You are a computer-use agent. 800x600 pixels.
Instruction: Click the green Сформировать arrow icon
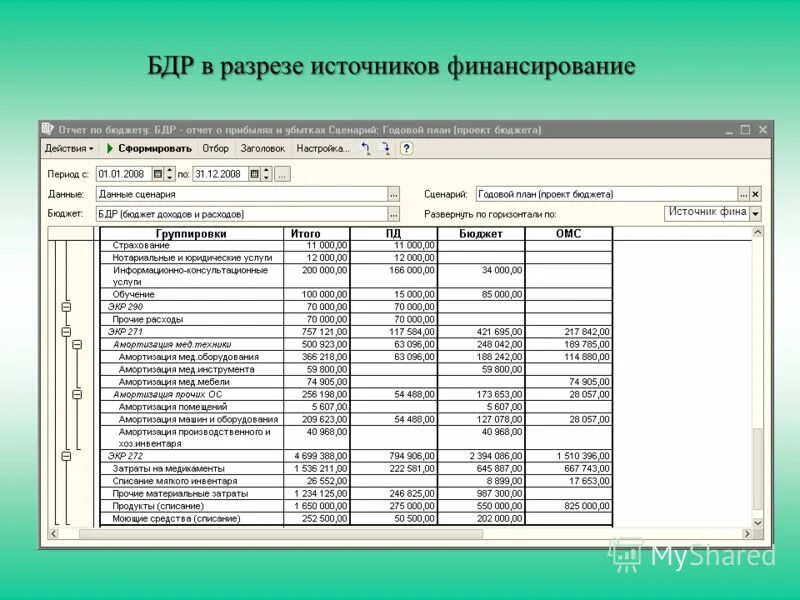coord(110,147)
